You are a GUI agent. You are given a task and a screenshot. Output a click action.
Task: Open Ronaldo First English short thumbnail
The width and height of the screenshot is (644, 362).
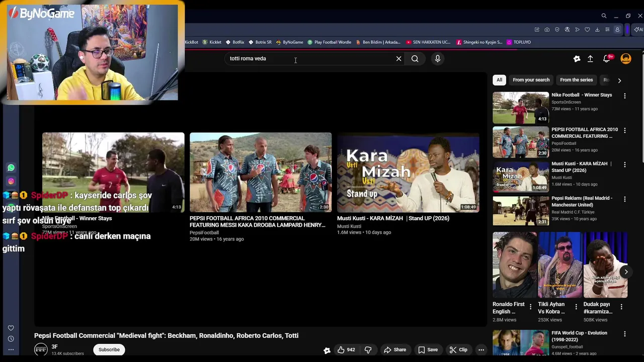[x=515, y=265]
